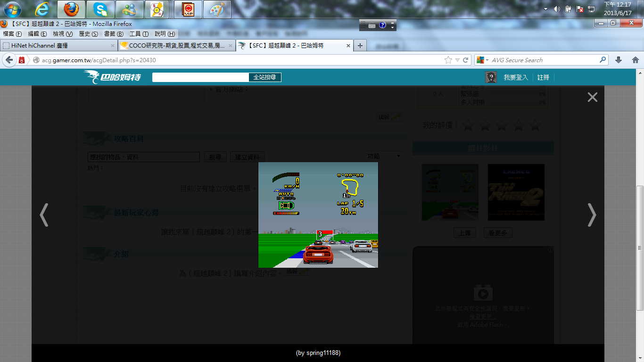Open a new Firefox tab
This screenshot has height=362, width=644.
coord(360,46)
